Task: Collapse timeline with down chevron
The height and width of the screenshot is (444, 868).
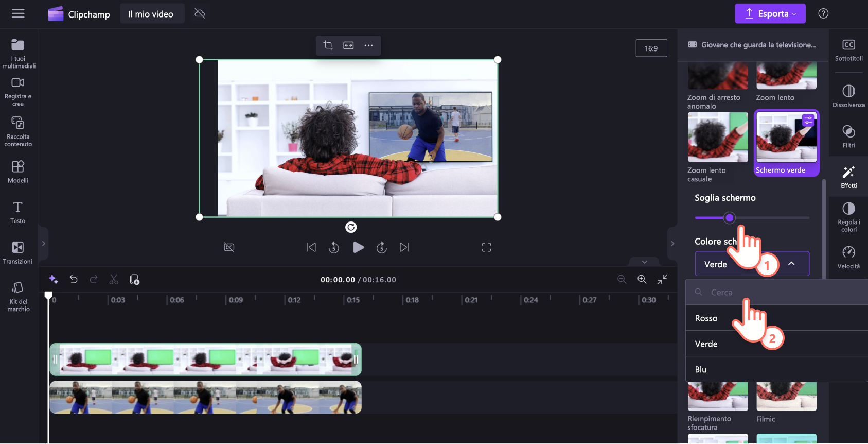Action: click(644, 262)
